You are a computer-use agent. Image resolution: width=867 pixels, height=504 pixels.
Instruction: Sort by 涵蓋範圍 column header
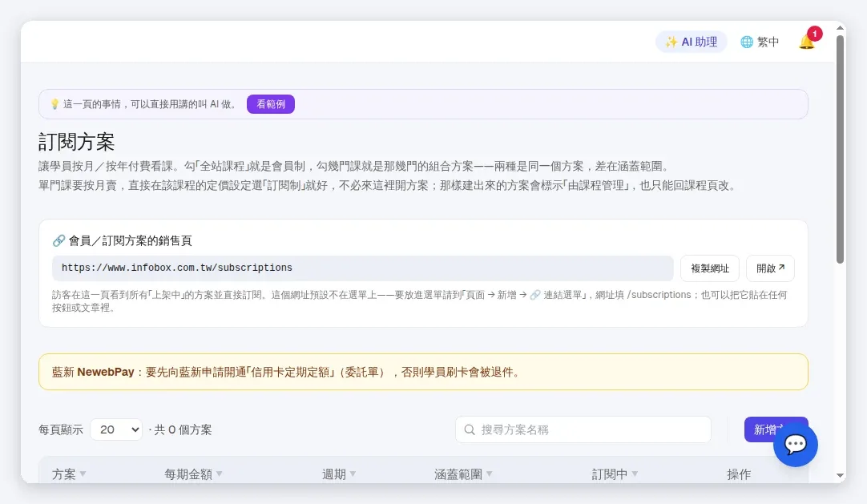coord(463,474)
